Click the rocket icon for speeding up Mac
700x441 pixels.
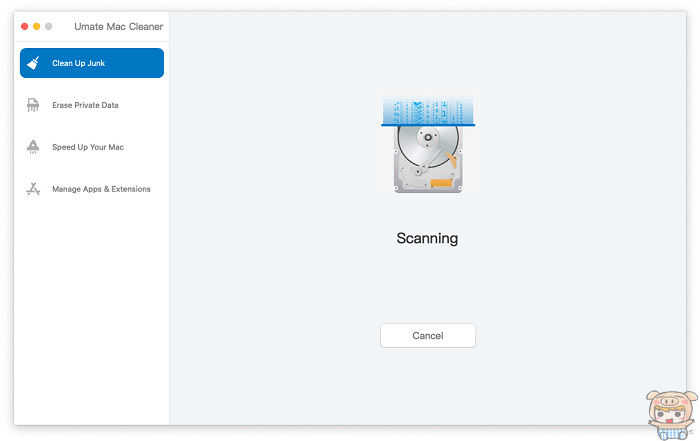click(x=33, y=147)
